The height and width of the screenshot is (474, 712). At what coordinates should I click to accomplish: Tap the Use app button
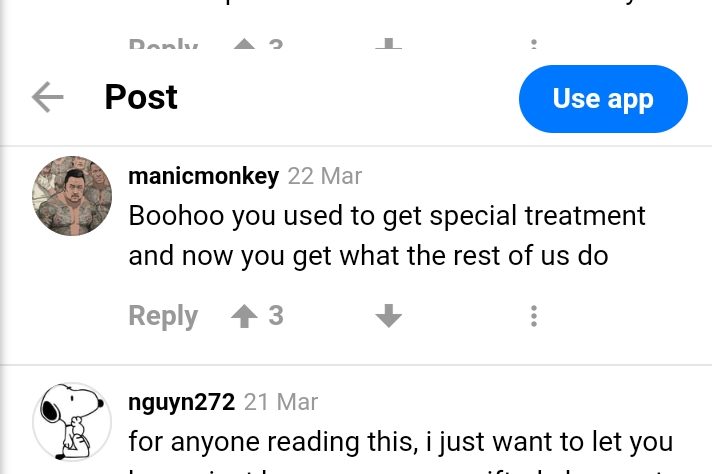(x=603, y=99)
